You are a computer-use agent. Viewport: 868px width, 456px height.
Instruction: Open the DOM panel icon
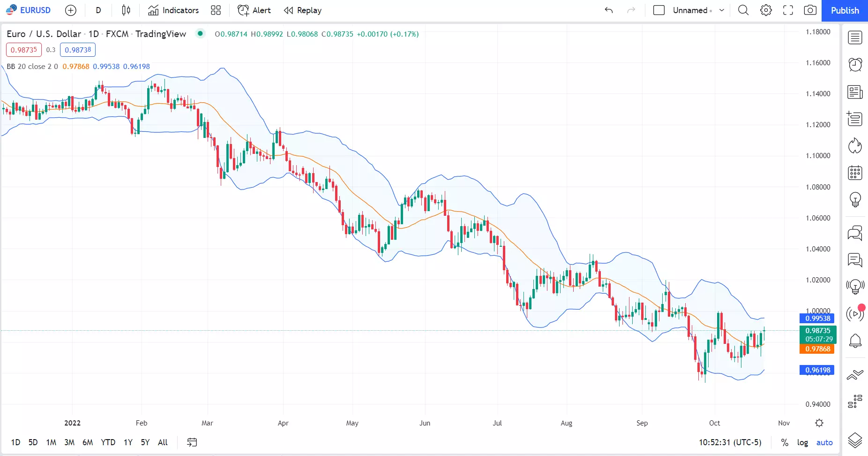(855, 402)
